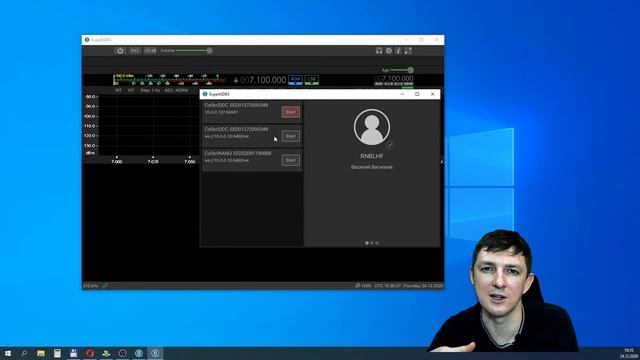Open the LSB mode selector
640x360 pixels.
pyautogui.click(x=312, y=80)
